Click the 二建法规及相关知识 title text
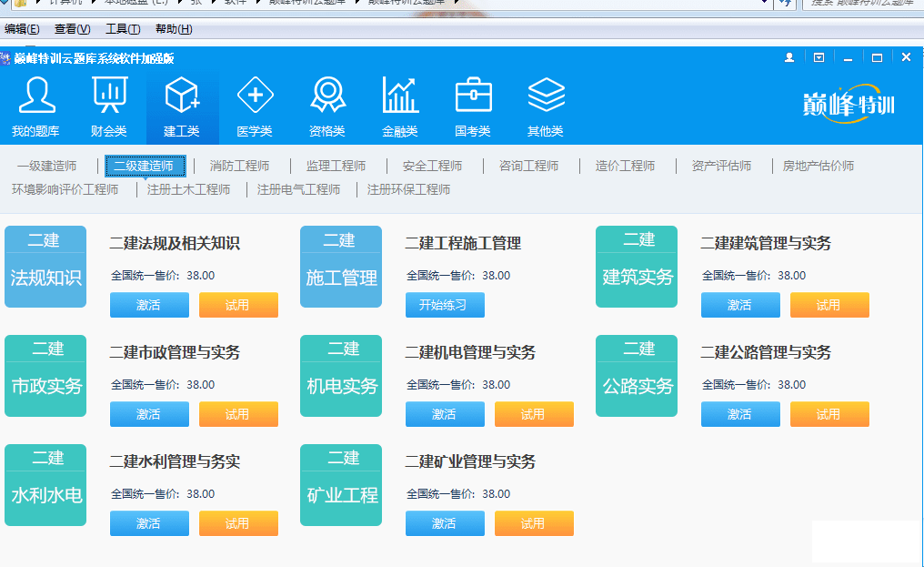This screenshot has width=924, height=567. point(175,243)
